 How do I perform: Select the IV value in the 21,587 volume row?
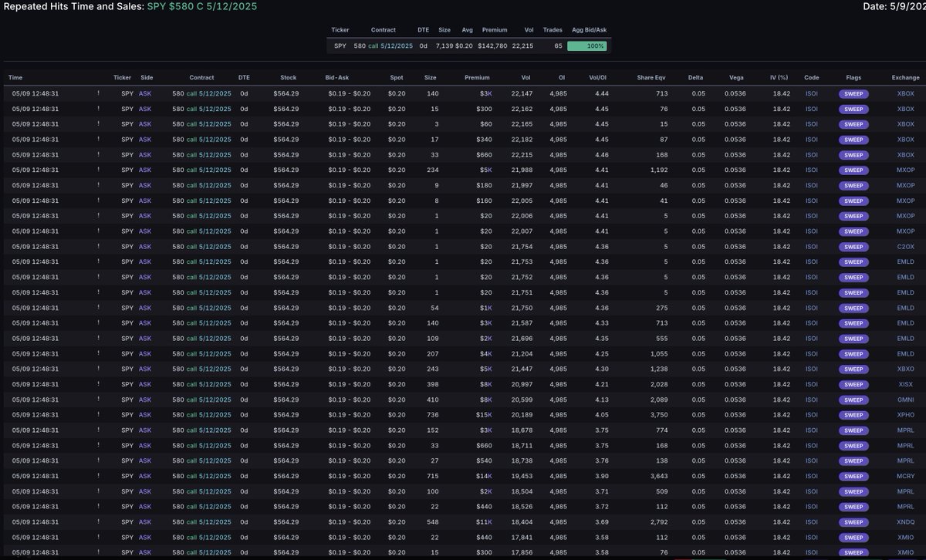point(782,322)
